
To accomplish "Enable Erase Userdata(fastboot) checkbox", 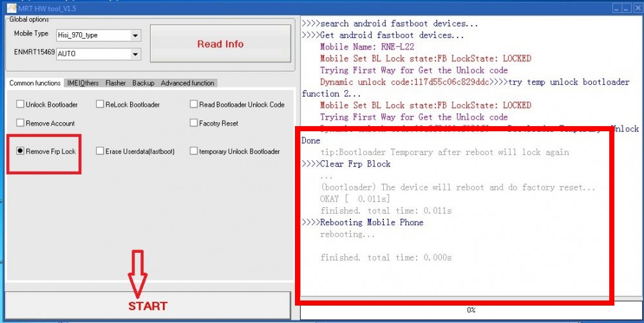I will (x=100, y=151).
